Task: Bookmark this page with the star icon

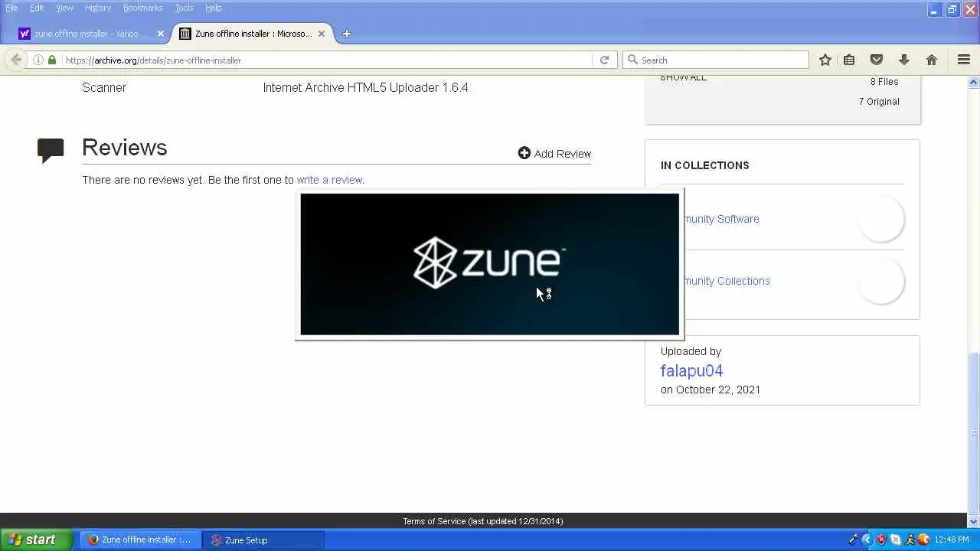Action: point(825,60)
